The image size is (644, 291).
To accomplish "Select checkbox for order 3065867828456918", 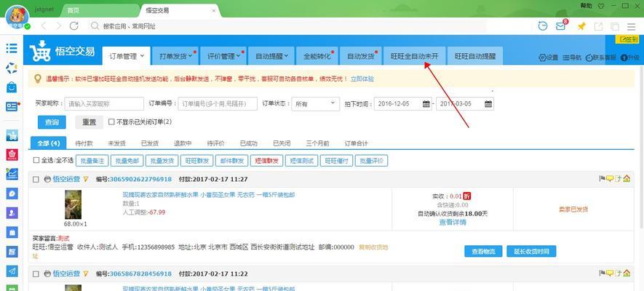I will [x=36, y=274].
